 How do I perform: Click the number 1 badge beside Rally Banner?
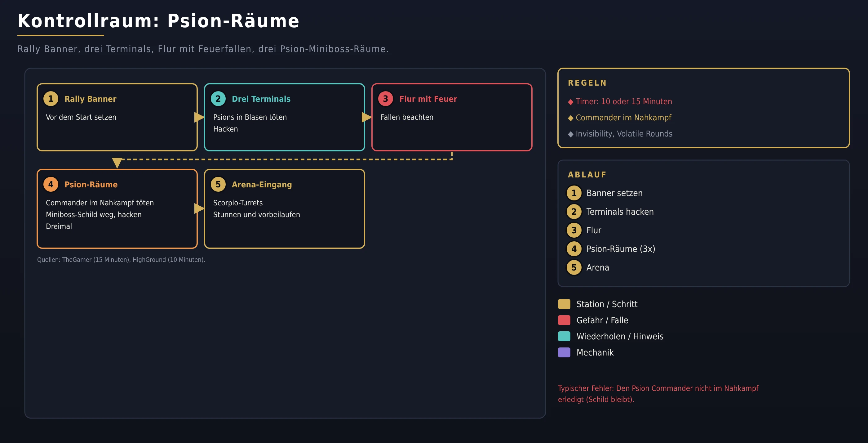[x=51, y=99]
